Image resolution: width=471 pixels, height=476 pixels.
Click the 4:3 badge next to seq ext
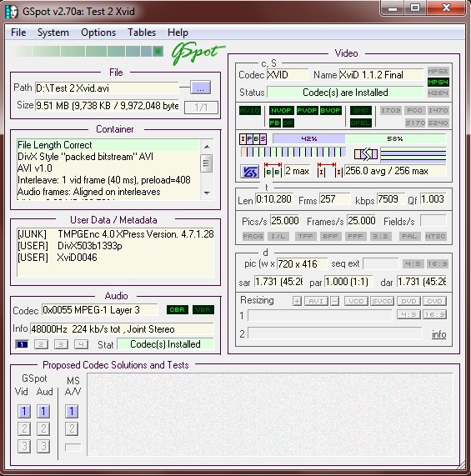click(x=413, y=263)
